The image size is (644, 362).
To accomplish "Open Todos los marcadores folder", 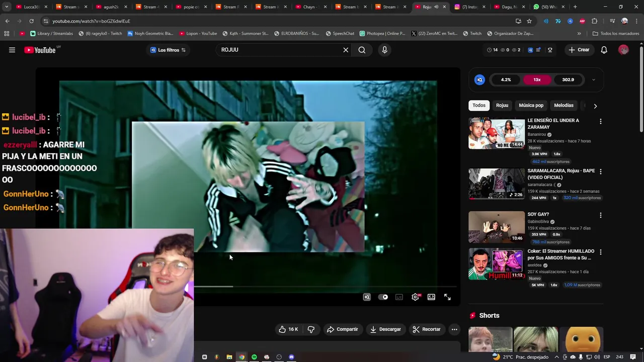I will pyautogui.click(x=616, y=34).
